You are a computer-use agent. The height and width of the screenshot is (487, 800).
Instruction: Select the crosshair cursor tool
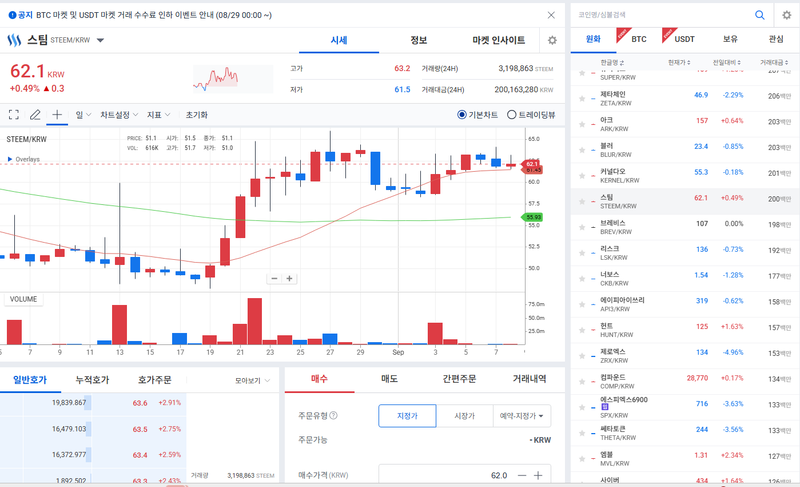coord(57,114)
